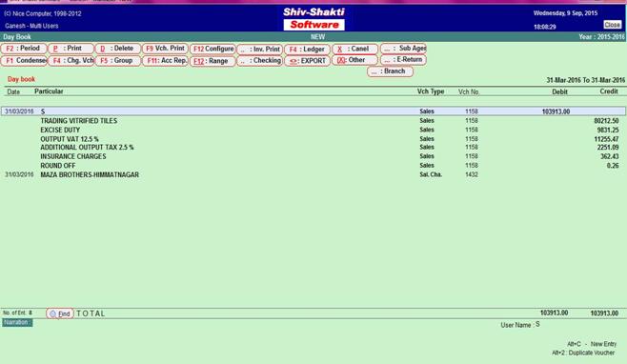Screen dimensions: 627x364
Task: Open the F12 Range option
Action: (212, 61)
